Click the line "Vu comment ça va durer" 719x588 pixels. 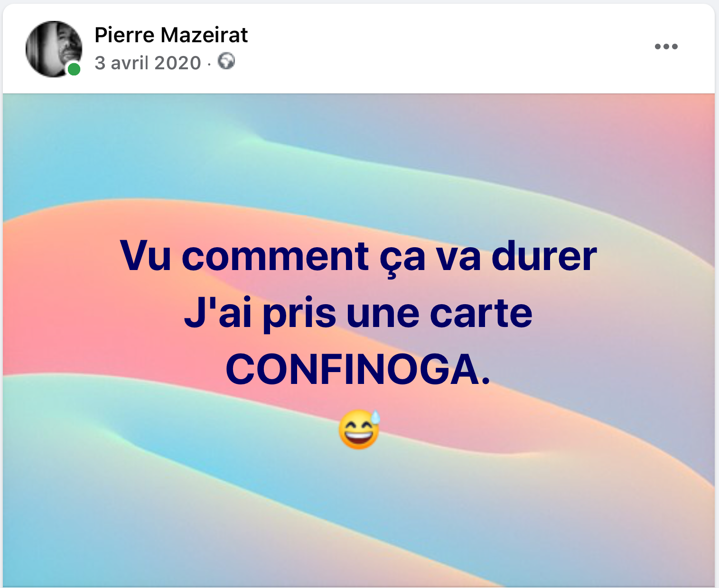tap(358, 258)
